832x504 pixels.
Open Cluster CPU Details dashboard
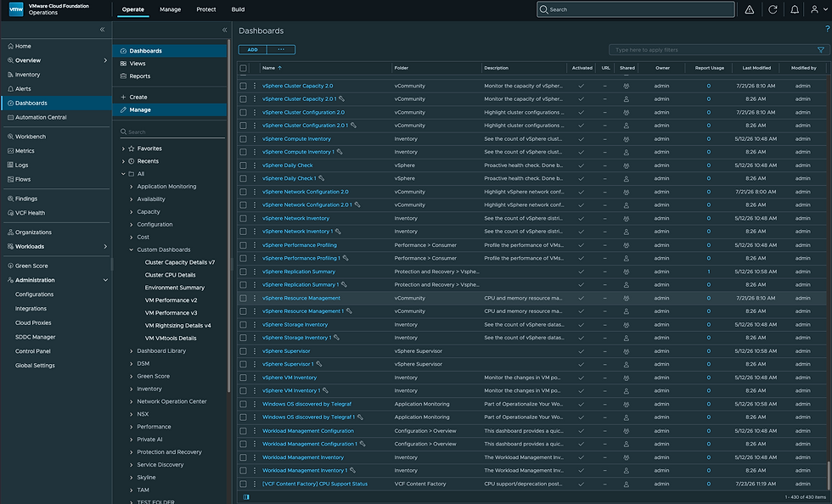pyautogui.click(x=171, y=275)
